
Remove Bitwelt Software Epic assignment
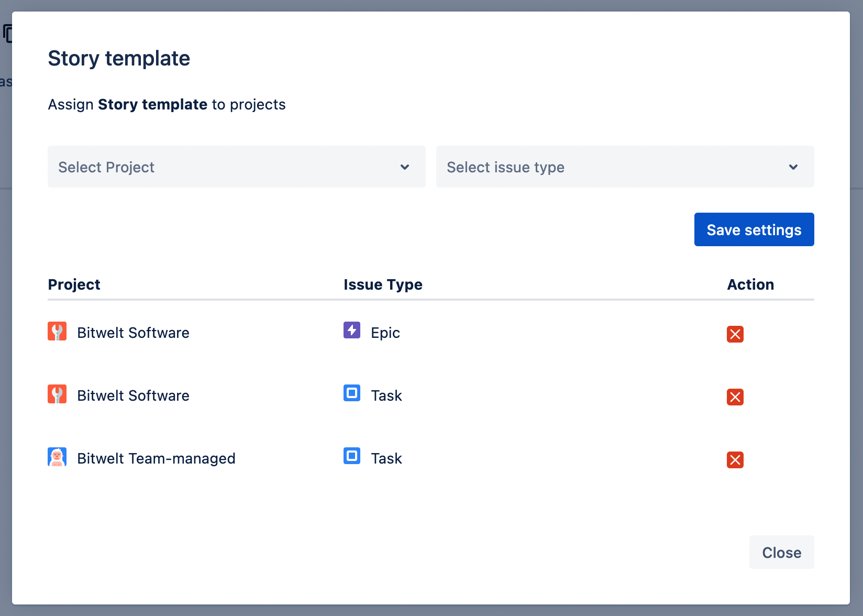pos(735,334)
